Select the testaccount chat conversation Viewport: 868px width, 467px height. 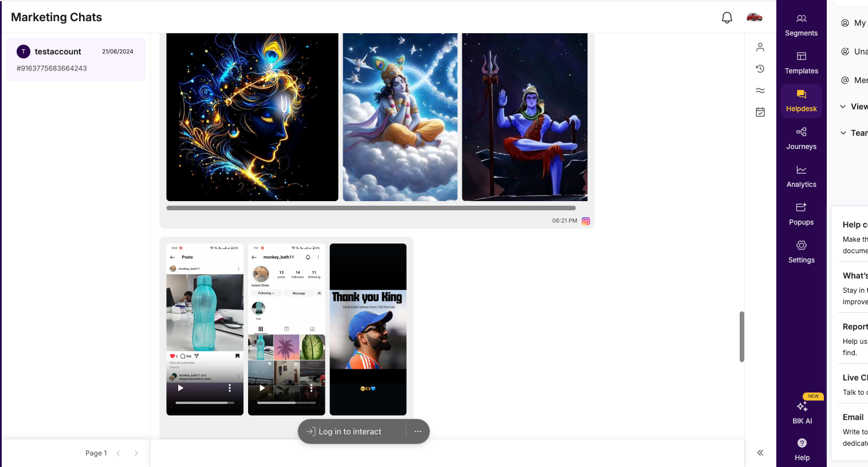pyautogui.click(x=76, y=60)
